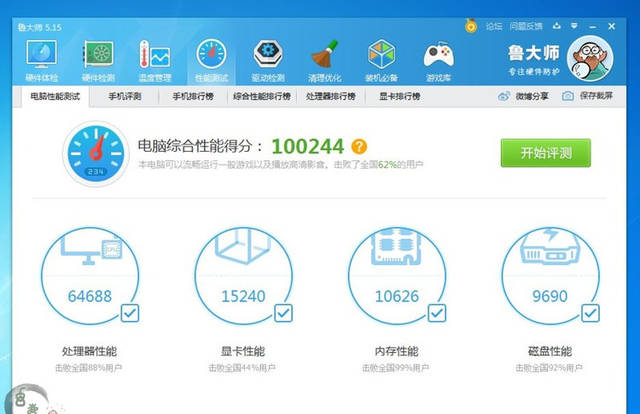Close the 鲁大师 window
This screenshot has width=640, height=414.
click(x=611, y=26)
